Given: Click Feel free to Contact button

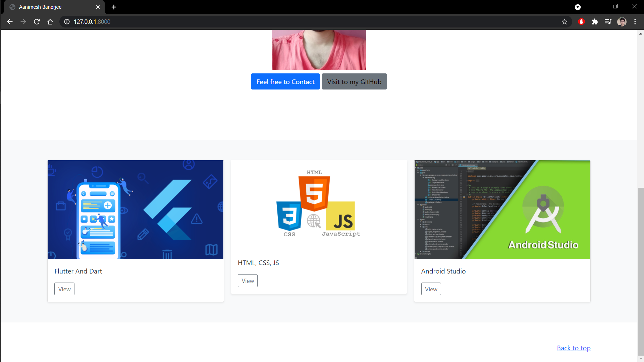Looking at the screenshot, I should coord(285,81).
